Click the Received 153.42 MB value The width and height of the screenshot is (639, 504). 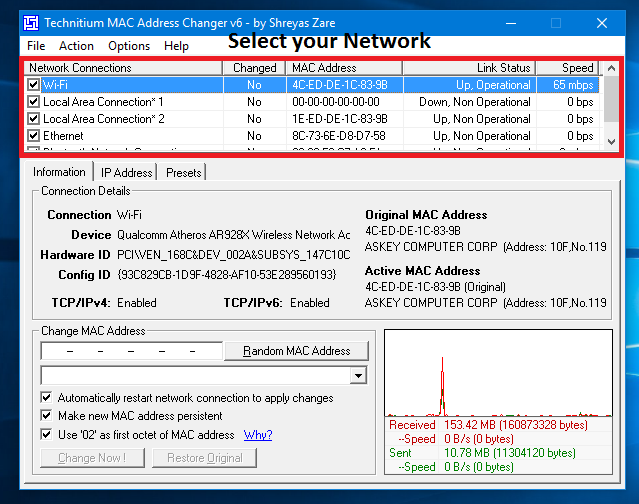[x=516, y=425]
